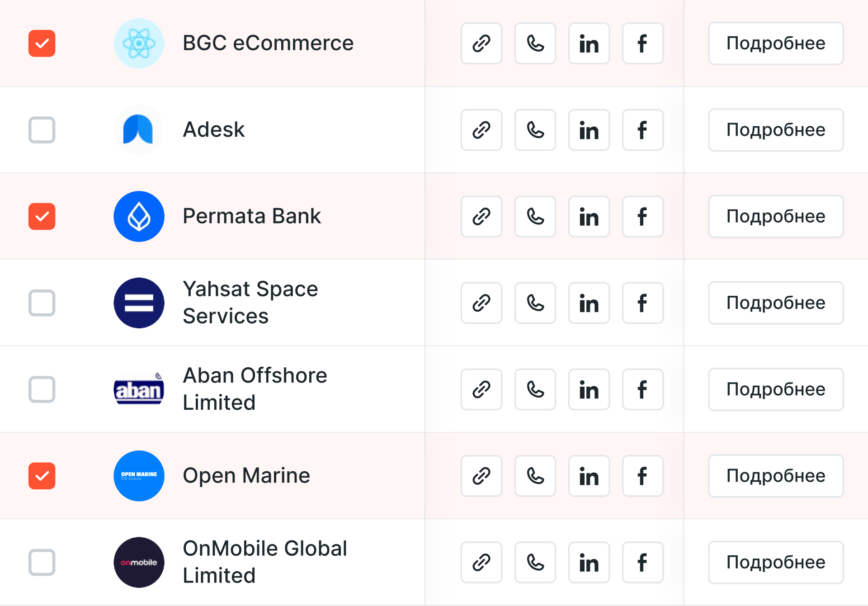The image size is (868, 606).
Task: Open the Facebook page of Yahsat Space Services
Action: (642, 303)
